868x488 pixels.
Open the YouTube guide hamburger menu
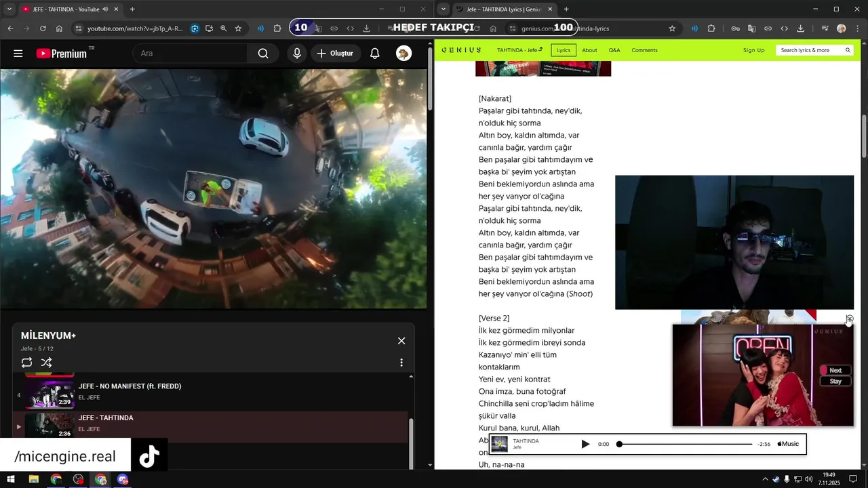[x=18, y=54]
